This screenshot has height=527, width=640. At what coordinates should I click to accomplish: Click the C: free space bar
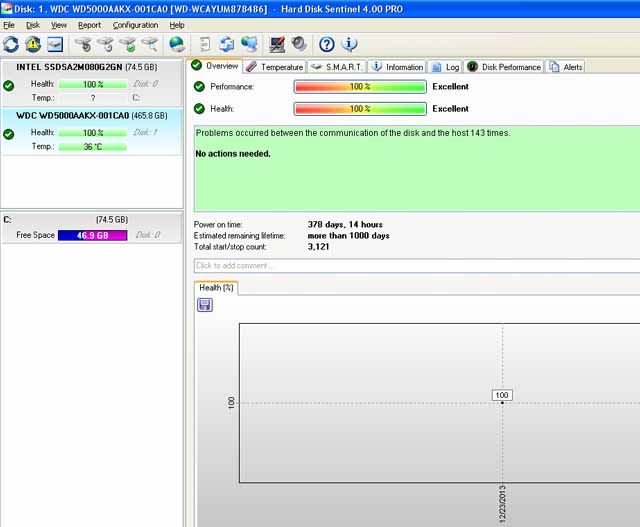click(92, 235)
